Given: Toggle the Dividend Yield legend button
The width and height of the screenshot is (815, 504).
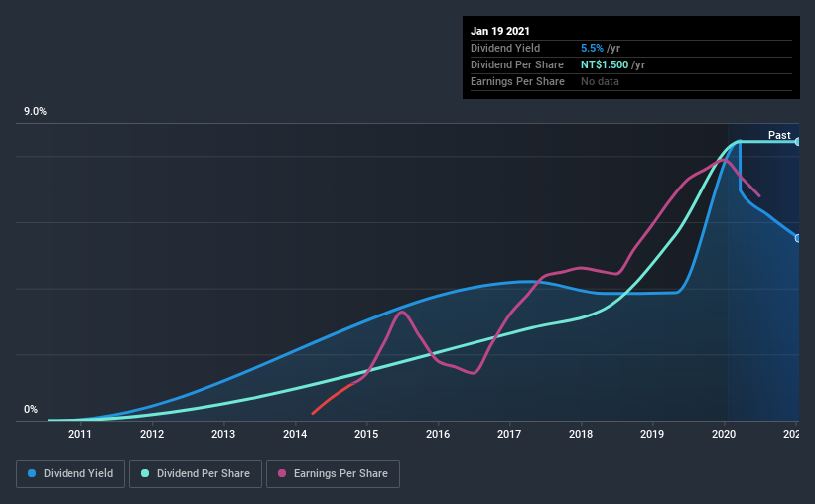Looking at the screenshot, I should click(70, 474).
